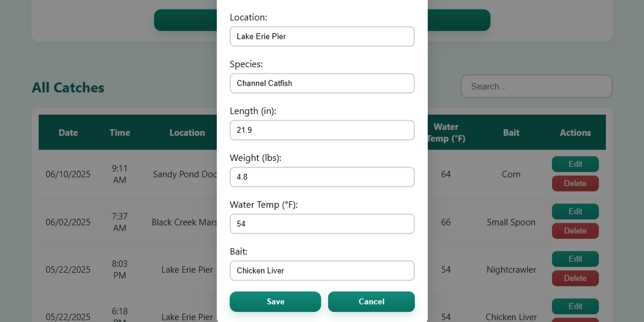Click the Search box above the table

536,86
